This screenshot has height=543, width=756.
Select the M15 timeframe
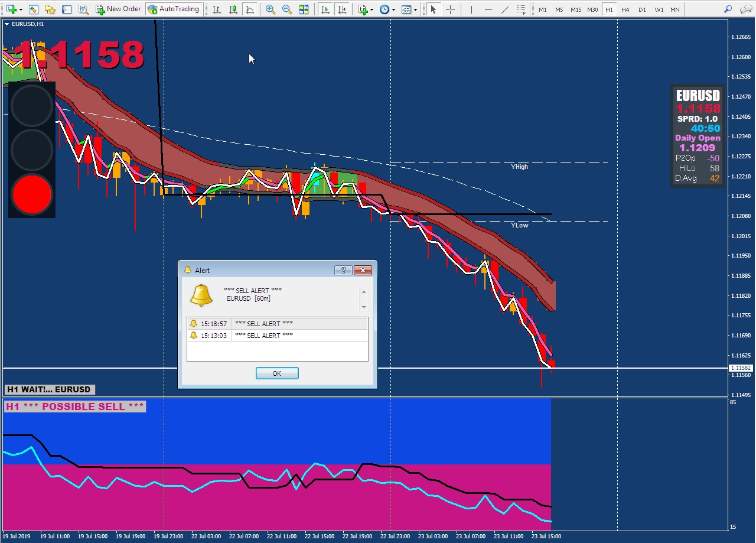(575, 10)
